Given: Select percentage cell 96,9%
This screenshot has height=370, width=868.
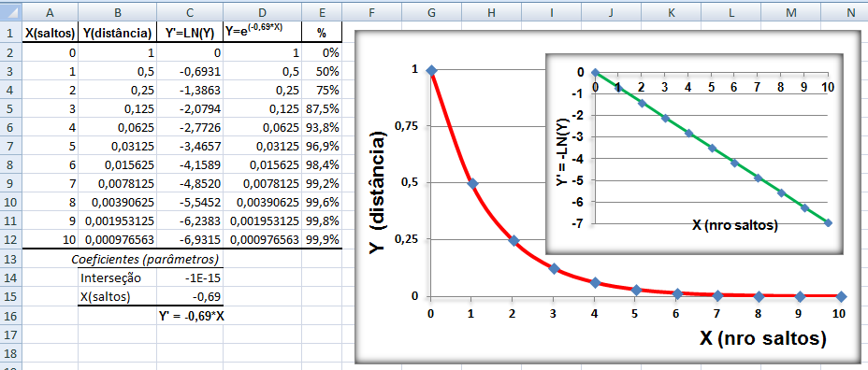Looking at the screenshot, I should pos(322,147).
